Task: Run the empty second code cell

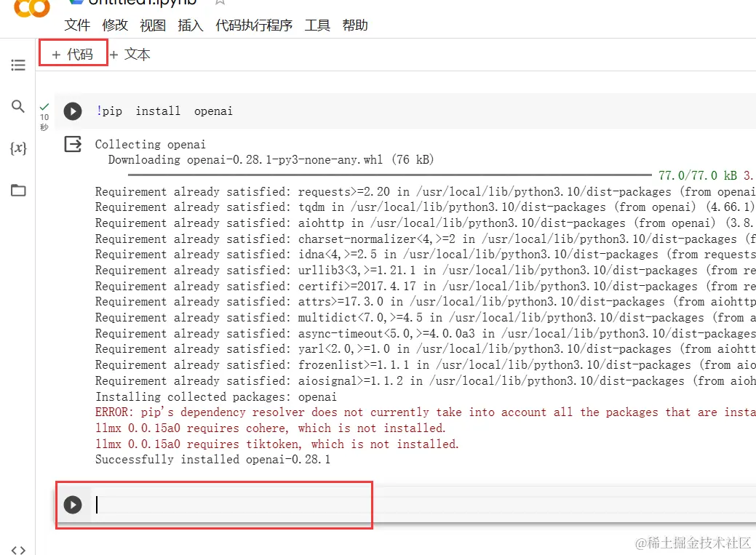Action: (x=73, y=504)
